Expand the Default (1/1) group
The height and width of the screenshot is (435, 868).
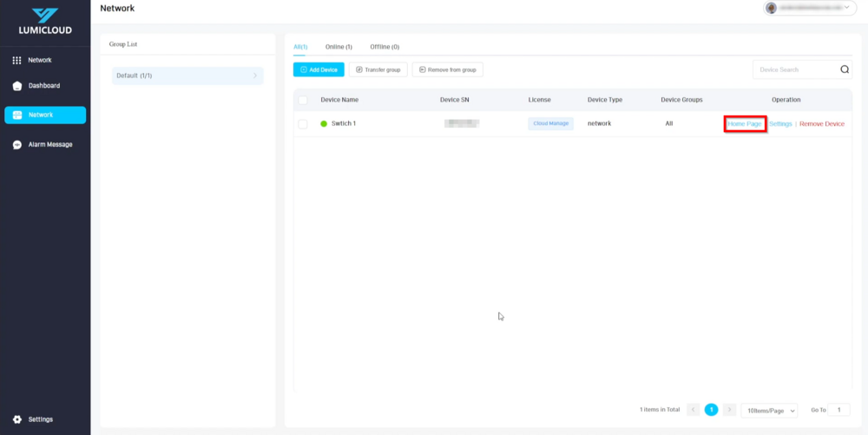pyautogui.click(x=187, y=76)
